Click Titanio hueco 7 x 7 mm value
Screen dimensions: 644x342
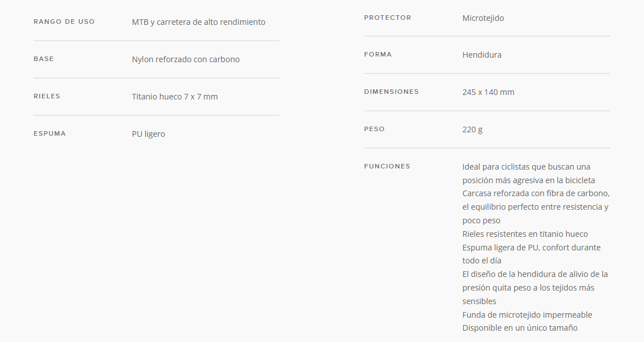pyautogui.click(x=175, y=97)
